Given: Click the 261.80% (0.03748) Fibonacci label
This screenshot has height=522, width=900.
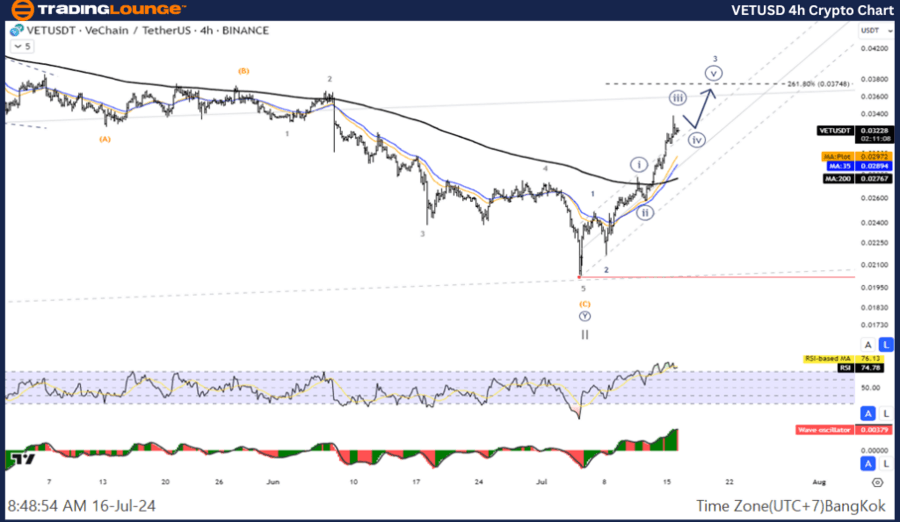Looking at the screenshot, I should 818,84.
